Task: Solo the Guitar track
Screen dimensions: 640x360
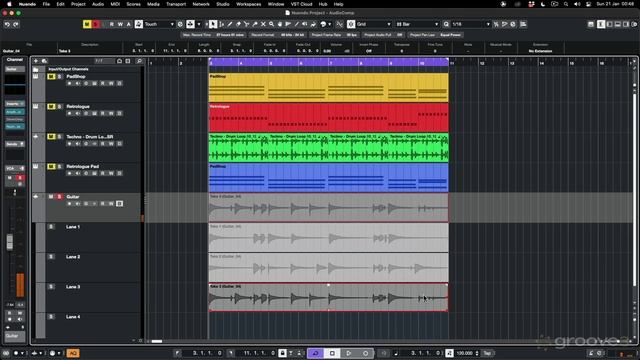Action: coord(60,197)
